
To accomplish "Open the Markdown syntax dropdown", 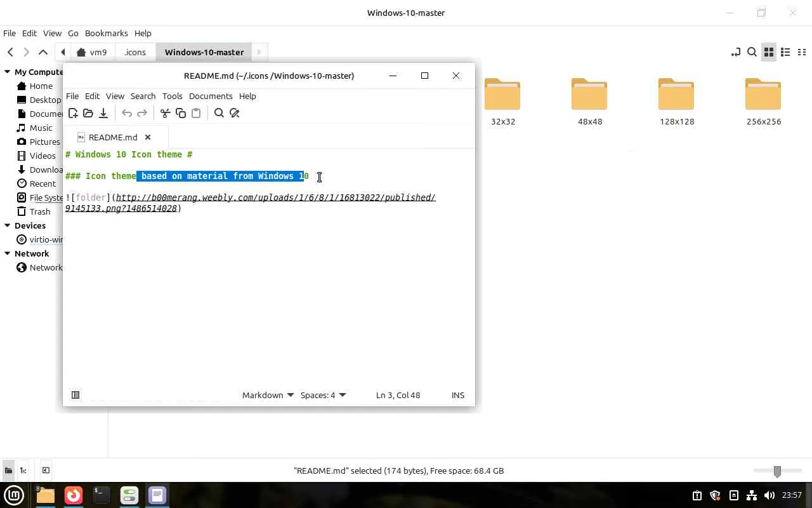I will pos(268,395).
